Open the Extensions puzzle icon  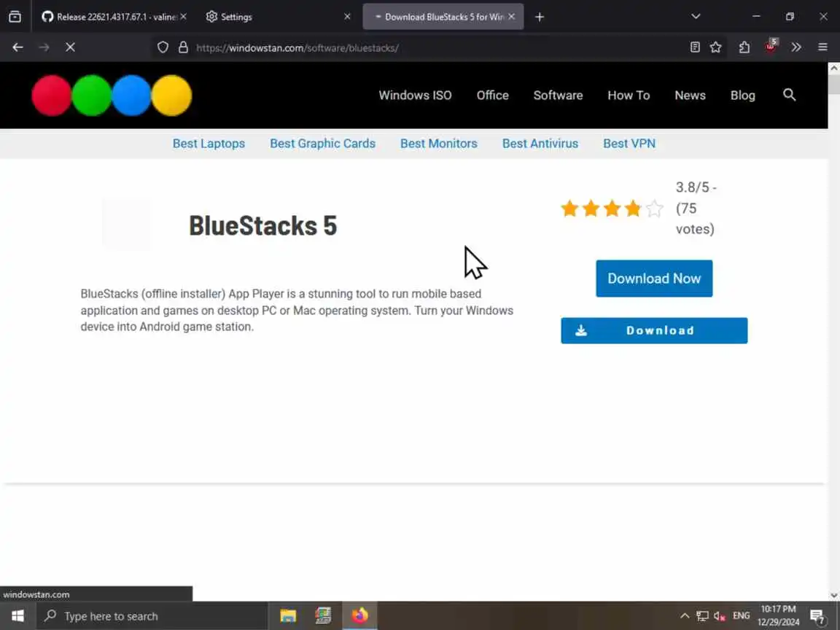pos(744,47)
